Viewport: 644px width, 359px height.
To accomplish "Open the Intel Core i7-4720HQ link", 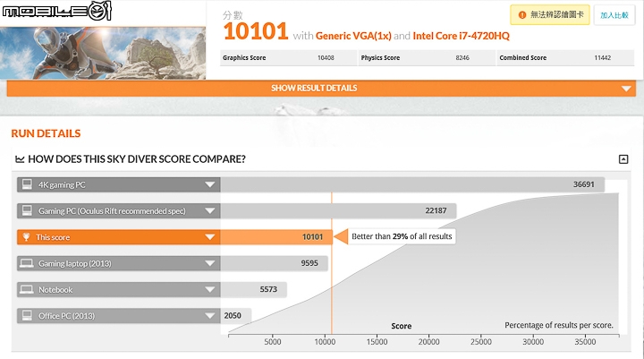I will (x=461, y=36).
